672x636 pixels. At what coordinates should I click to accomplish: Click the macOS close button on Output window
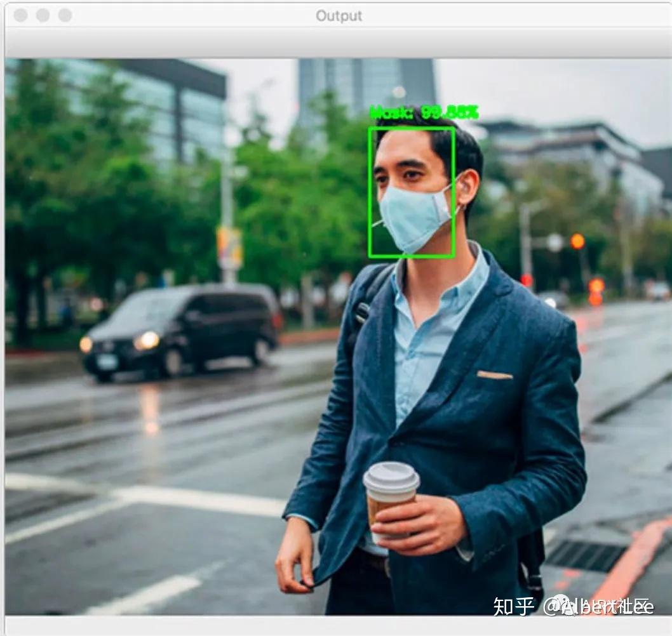click(x=20, y=15)
